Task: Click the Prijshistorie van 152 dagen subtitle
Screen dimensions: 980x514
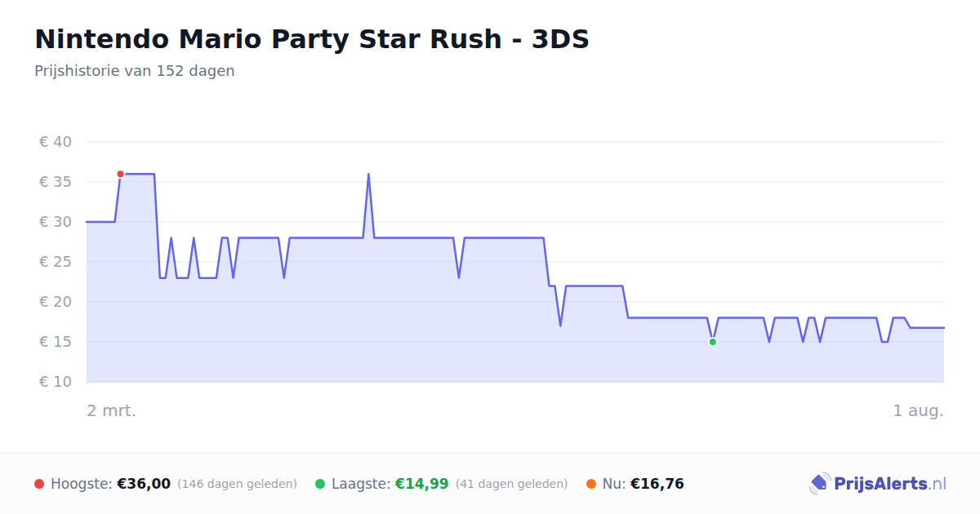Action: click(x=135, y=71)
